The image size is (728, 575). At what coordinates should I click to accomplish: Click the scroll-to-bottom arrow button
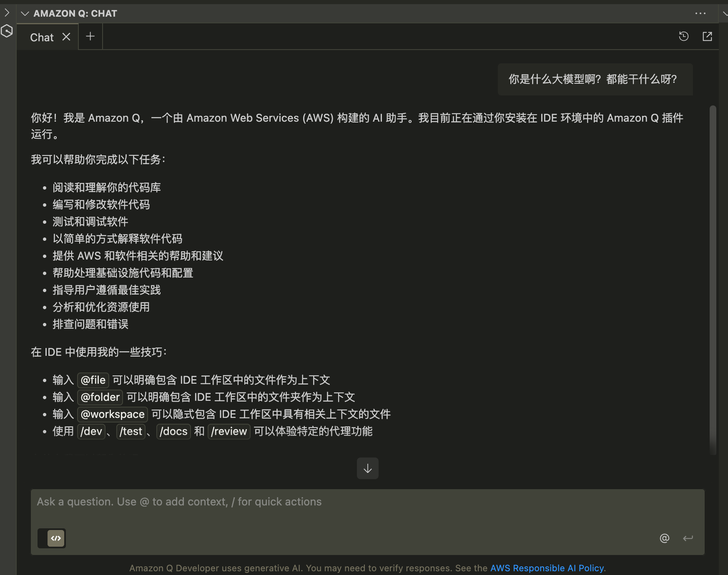[368, 468]
